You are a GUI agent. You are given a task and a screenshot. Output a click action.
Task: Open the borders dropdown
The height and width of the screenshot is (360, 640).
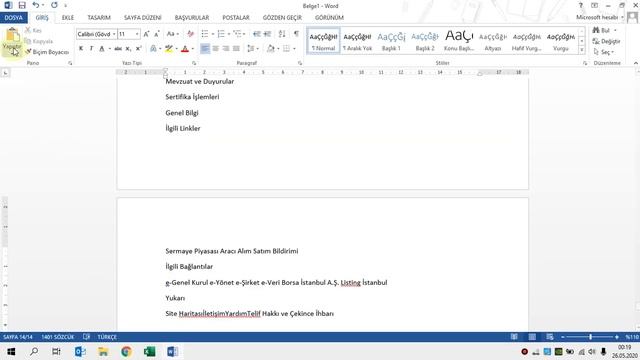(294, 49)
